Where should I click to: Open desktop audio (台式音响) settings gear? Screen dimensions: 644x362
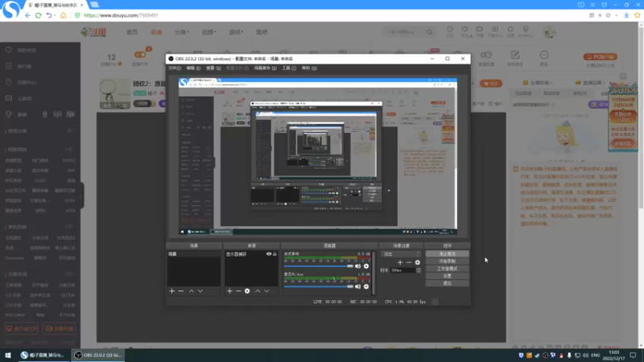pyautogui.click(x=366, y=266)
